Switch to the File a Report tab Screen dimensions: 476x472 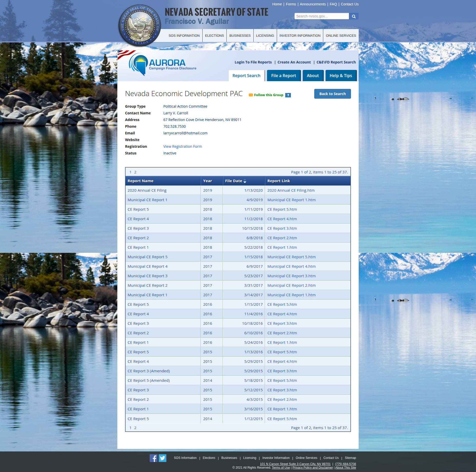pos(283,76)
